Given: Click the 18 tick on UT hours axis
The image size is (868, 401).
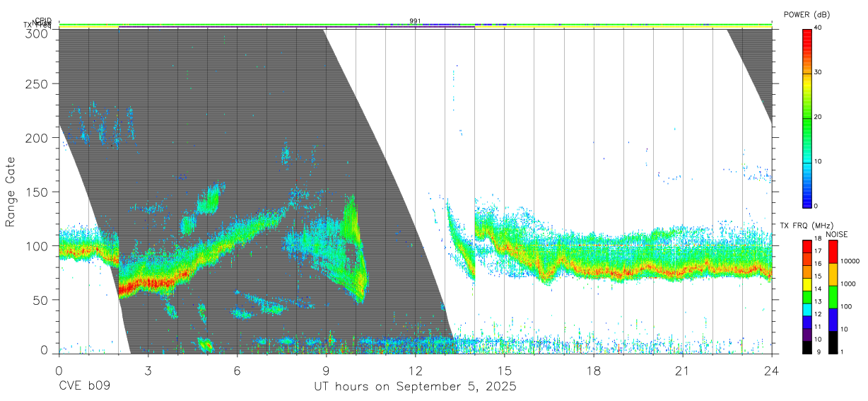Looking at the screenshot, I should (594, 371).
